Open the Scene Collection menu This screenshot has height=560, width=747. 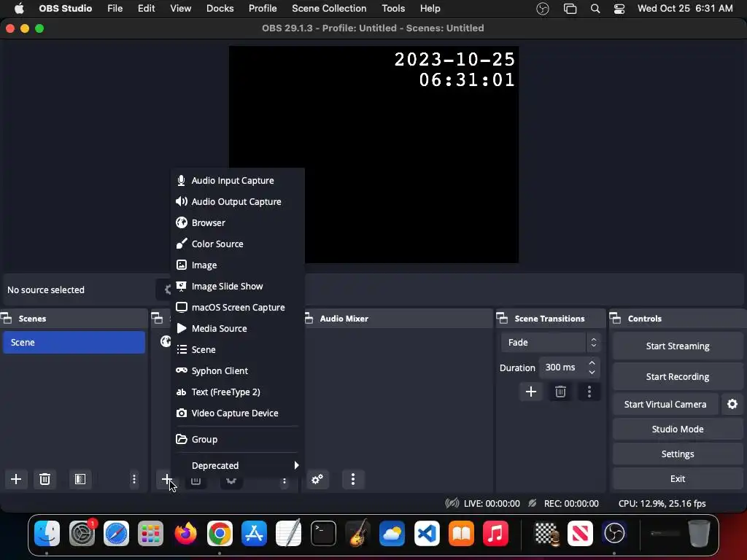tap(329, 9)
